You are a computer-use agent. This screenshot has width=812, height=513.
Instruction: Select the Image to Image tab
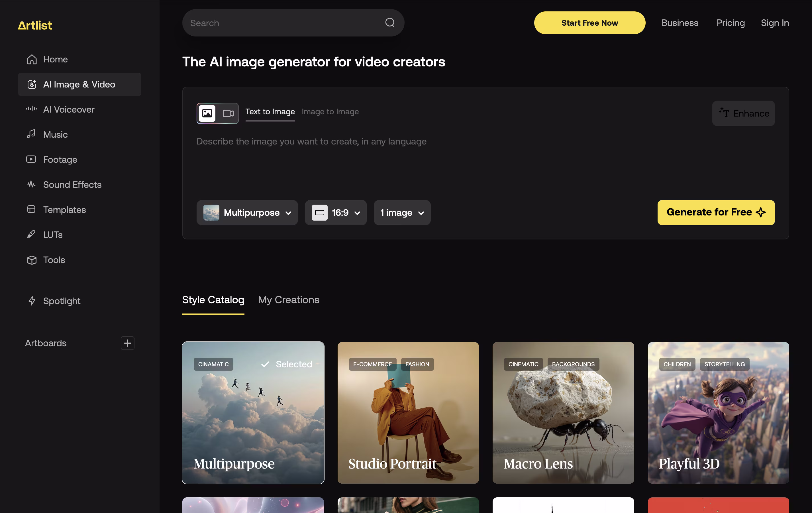click(x=330, y=112)
